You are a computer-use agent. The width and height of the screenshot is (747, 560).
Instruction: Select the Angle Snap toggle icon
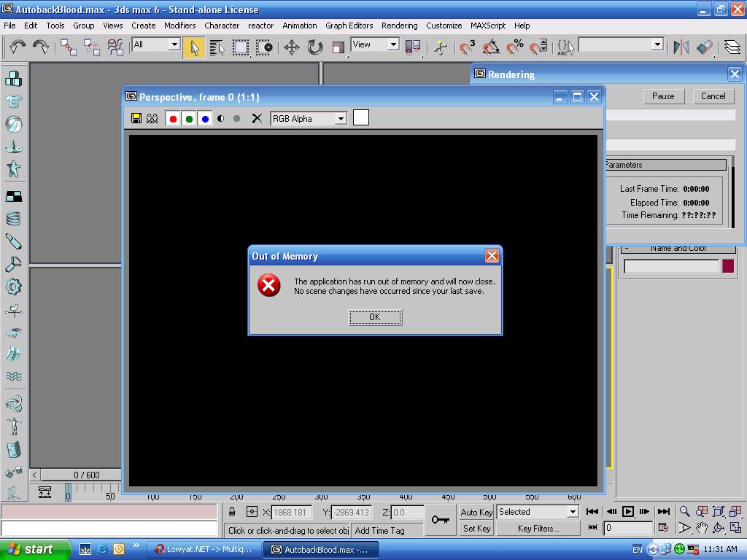click(490, 48)
